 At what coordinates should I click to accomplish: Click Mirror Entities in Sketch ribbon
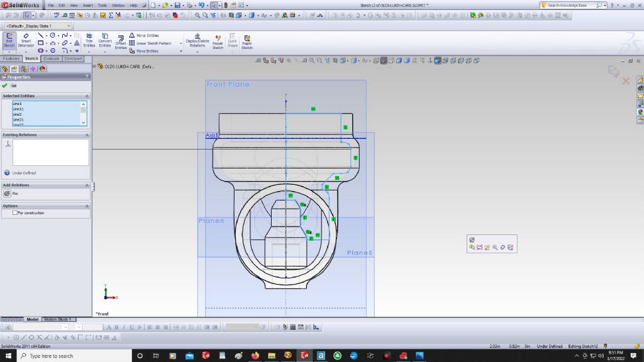point(144,36)
